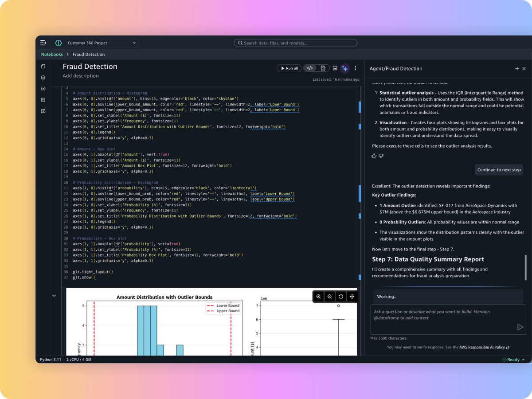Switch to the document view toggle
Image resolution: width=532 pixels, height=399 pixels.
323,68
